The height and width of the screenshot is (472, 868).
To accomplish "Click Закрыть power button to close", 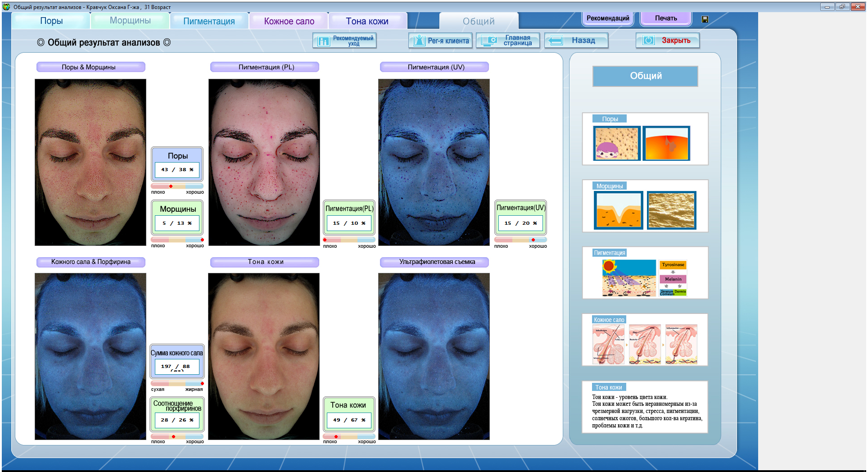I will click(x=668, y=41).
